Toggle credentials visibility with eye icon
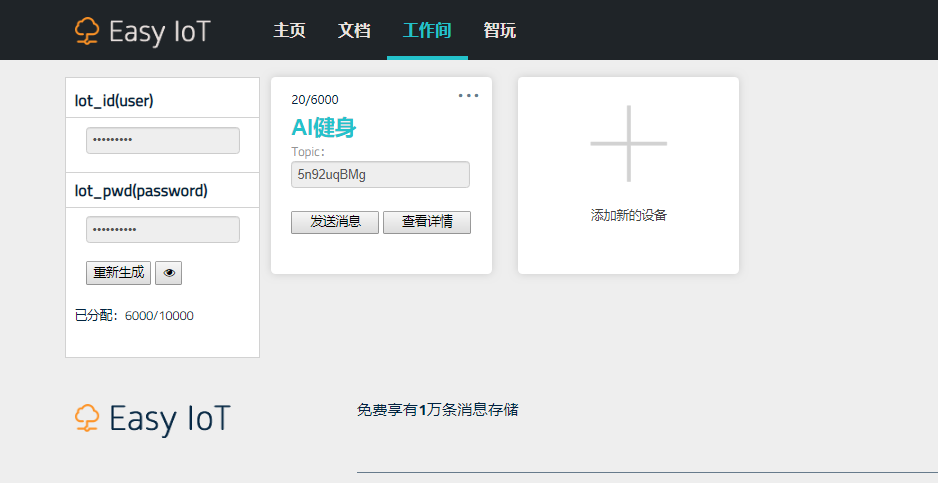938x483 pixels. tap(169, 273)
